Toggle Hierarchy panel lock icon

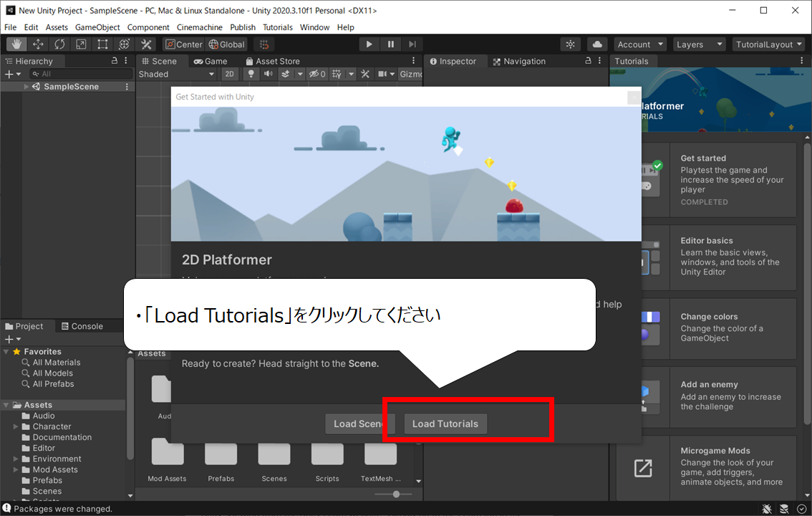coord(115,61)
